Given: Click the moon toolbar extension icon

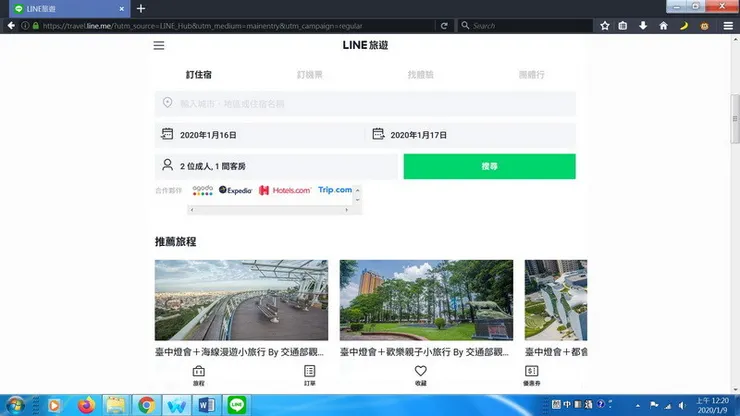Looking at the screenshot, I should tap(684, 25).
